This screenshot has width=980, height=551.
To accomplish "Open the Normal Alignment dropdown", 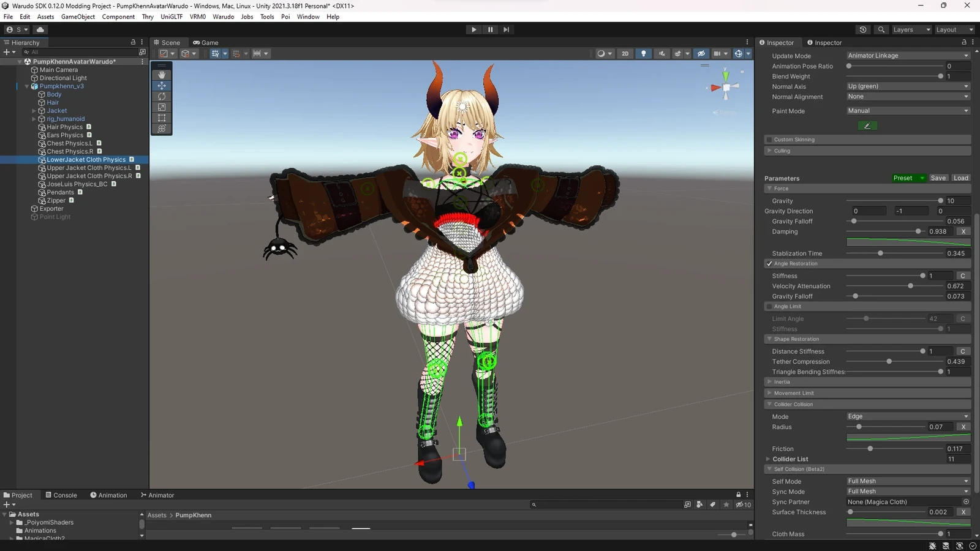I will tap(908, 97).
